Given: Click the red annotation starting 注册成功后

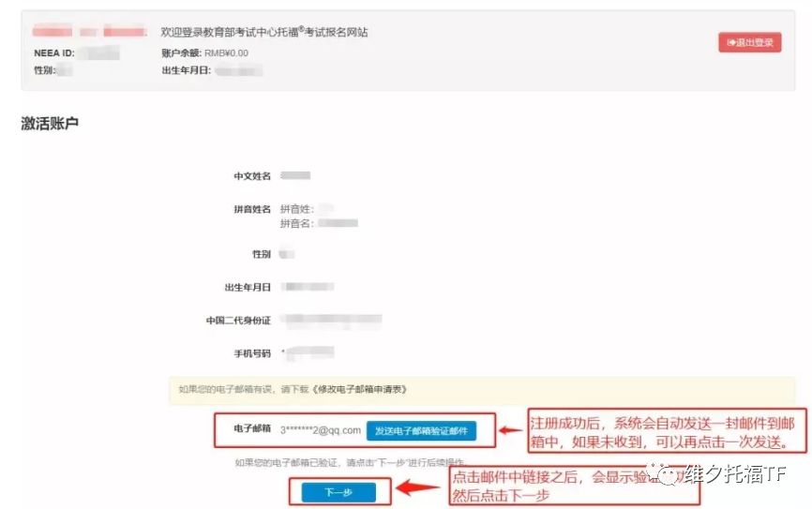Looking at the screenshot, I should point(667,431).
